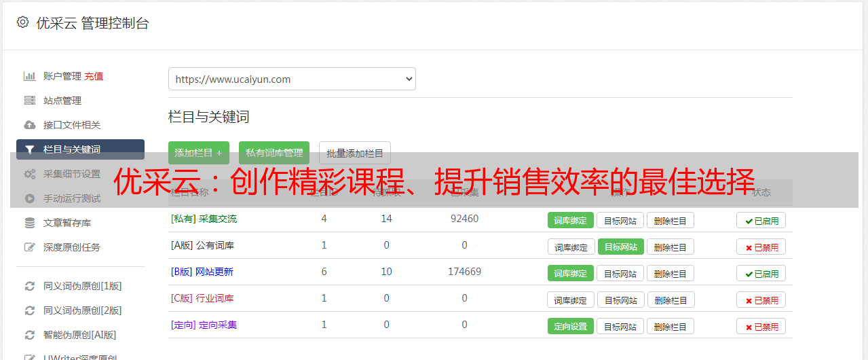
Task: Open 接口文件相关 menu item
Action: pos(72,125)
